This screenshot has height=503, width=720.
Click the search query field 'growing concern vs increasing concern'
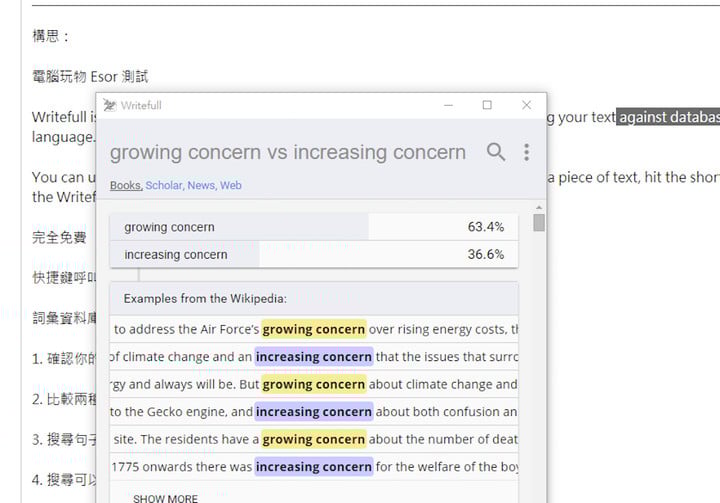[x=288, y=152]
